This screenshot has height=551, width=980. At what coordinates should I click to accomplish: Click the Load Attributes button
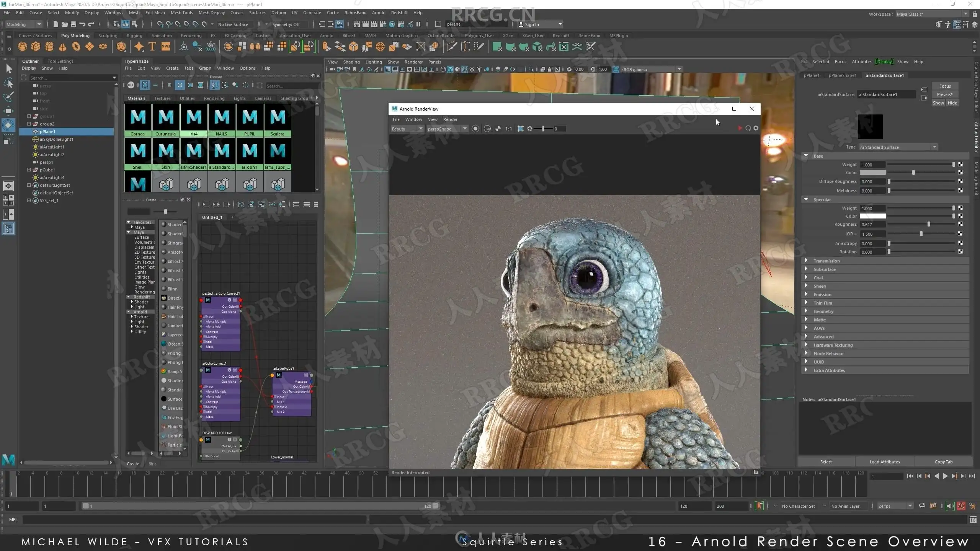coord(884,462)
